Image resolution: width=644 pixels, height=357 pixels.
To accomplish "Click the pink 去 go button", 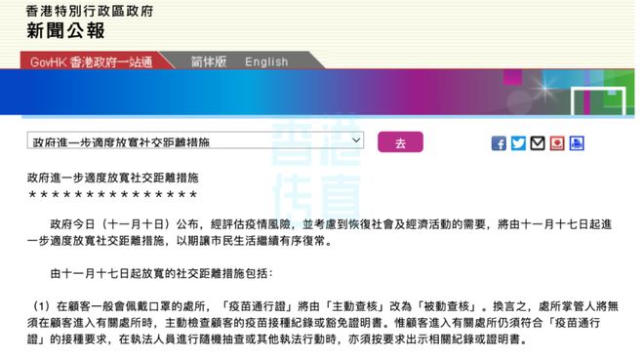I will [x=400, y=142].
